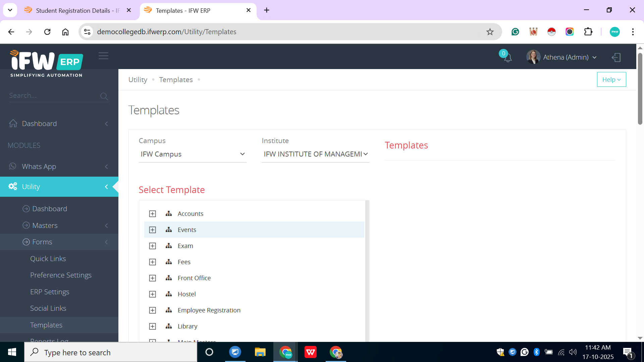The image size is (644, 362).
Task: Open the browser Extensions puzzle icon
Action: pyautogui.click(x=588, y=32)
